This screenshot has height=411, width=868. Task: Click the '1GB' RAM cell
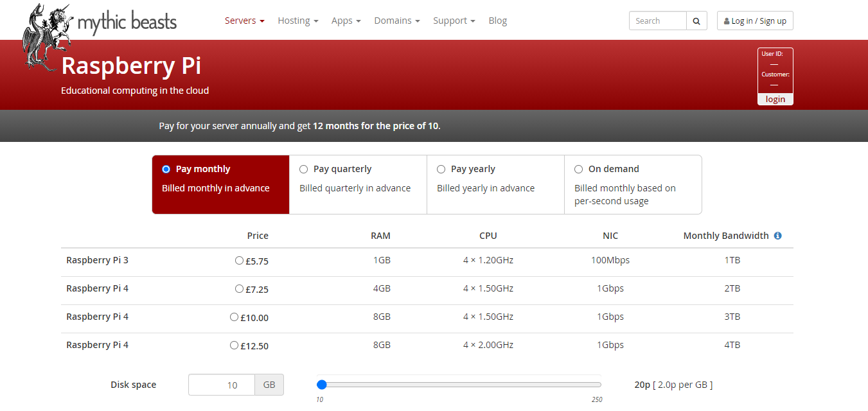click(x=382, y=260)
